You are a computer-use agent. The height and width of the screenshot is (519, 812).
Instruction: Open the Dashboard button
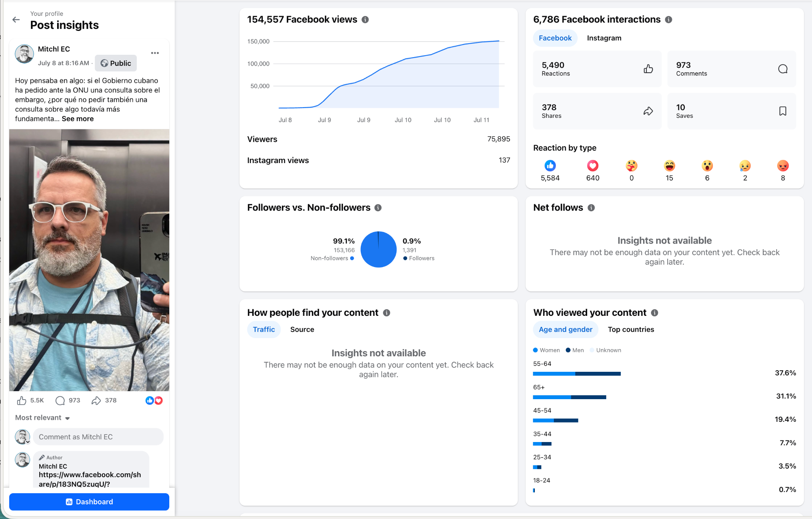(x=89, y=502)
